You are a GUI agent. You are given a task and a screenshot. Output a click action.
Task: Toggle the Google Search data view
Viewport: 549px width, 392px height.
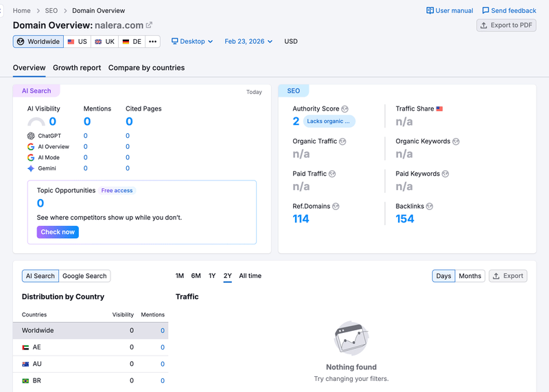84,276
